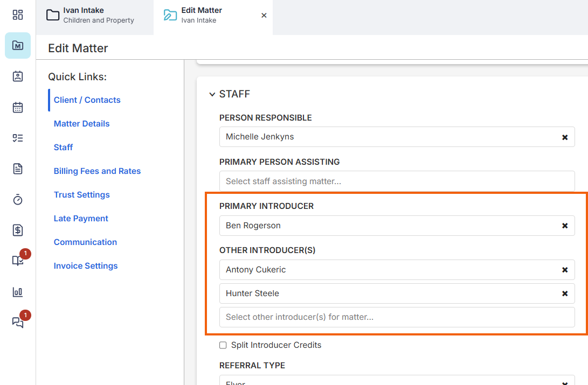This screenshot has height=385, width=588.
Task: Enable the Split Introducer Credits checkbox
Action: (223, 345)
